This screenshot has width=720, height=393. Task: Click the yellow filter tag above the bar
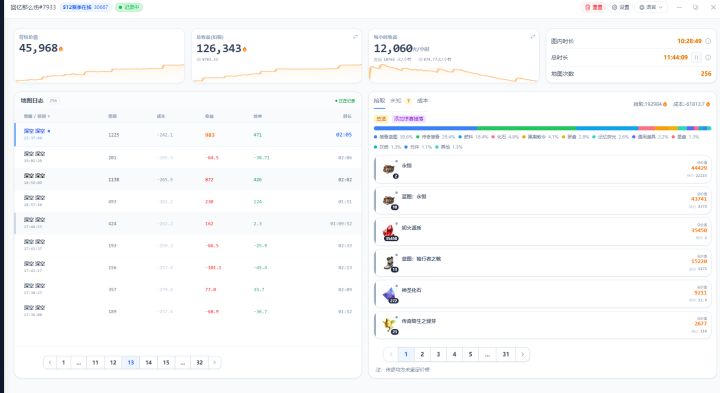(382, 118)
